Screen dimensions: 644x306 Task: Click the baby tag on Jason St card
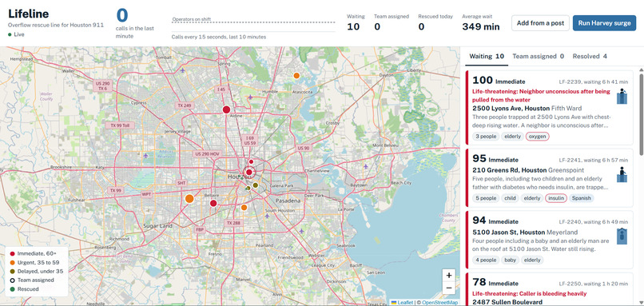tap(511, 260)
